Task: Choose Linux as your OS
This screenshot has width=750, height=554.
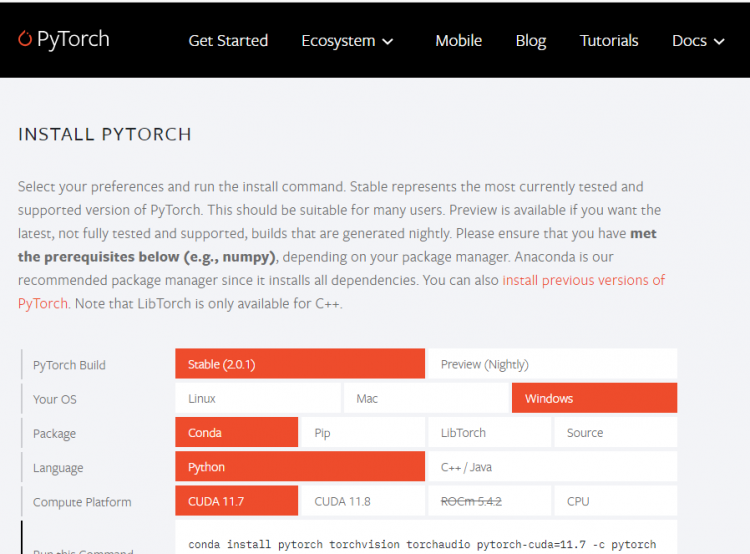Action: coord(257,398)
